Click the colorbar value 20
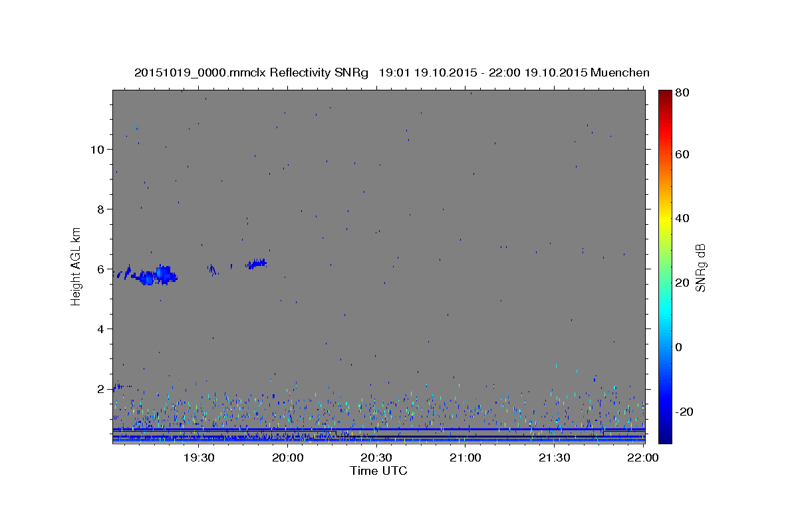This screenshot has height=532, width=798. coord(682,283)
